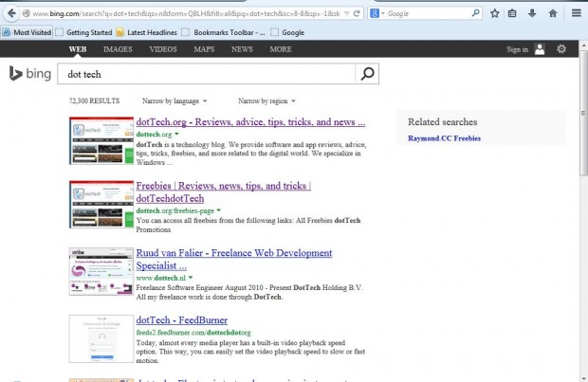Screen dimensions: 588x382
Task: Open the dotTech.org Reviews, advice result link
Action: point(250,122)
